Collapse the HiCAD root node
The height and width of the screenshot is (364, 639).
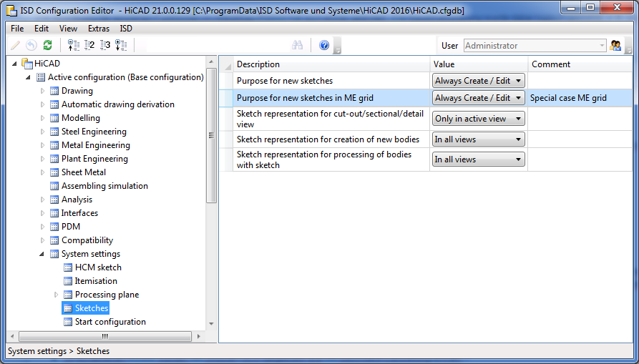(x=15, y=64)
